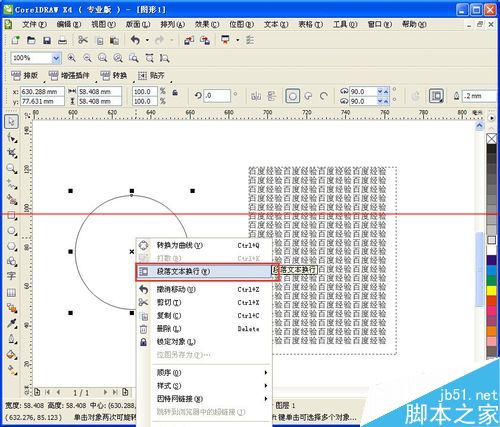500x427 pixels.
Task: Select the Zoom tool in toolbox
Action: [12, 169]
